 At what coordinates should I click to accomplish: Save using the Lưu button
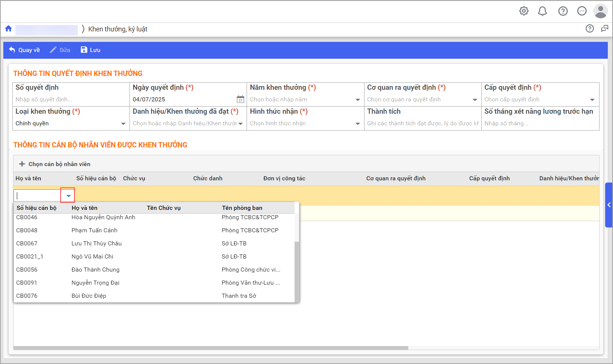tap(91, 50)
